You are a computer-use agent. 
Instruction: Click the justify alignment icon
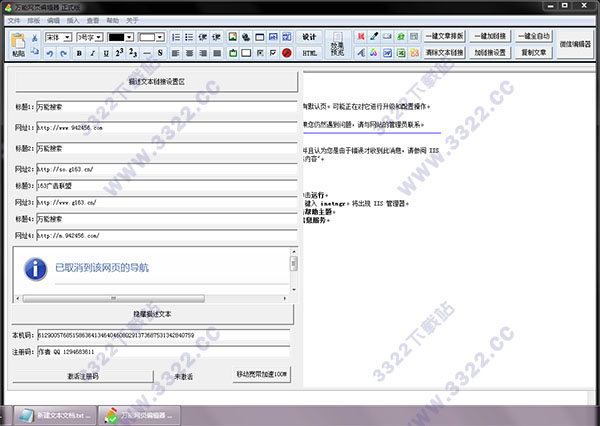[x=217, y=53]
